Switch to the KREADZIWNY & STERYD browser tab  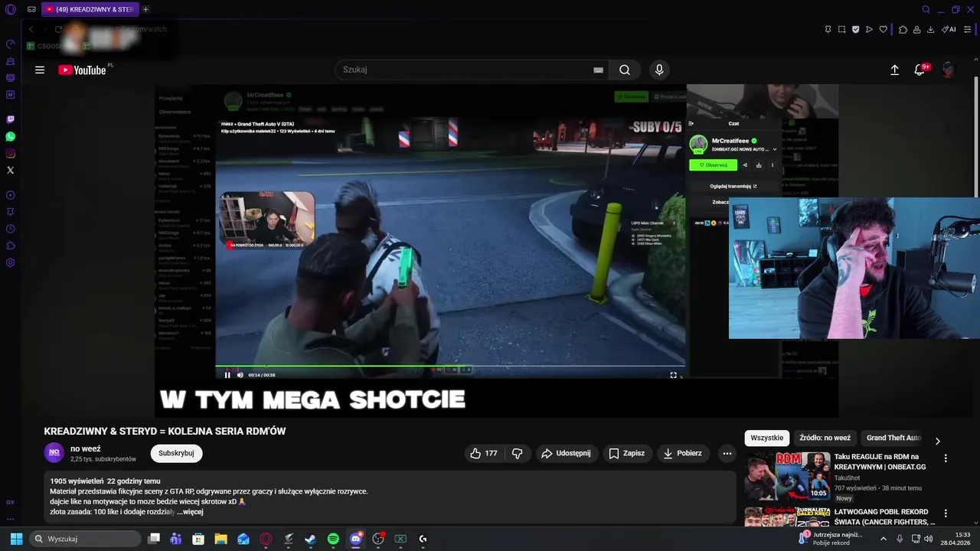pos(90,9)
